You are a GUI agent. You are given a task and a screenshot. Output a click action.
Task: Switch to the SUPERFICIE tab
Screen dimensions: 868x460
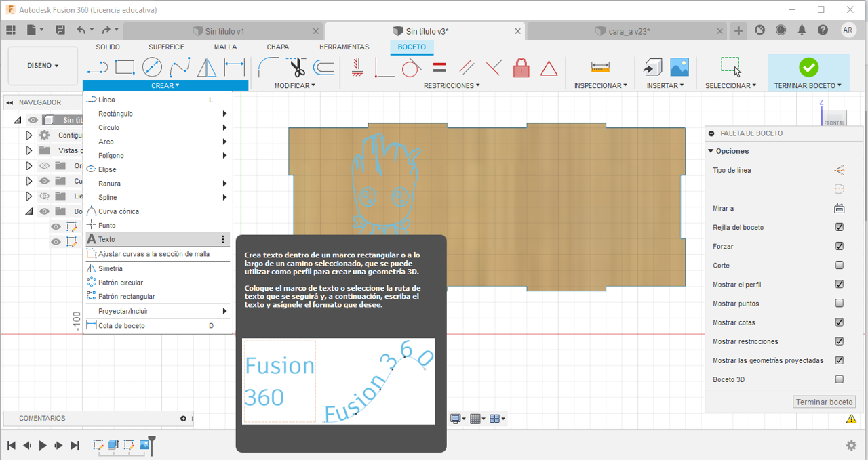(166, 47)
